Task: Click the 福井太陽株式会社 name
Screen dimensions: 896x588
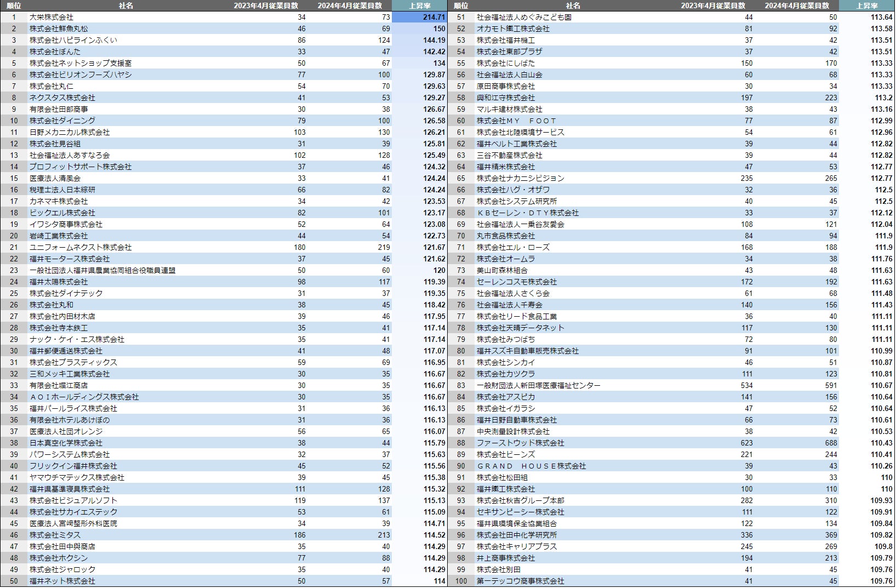Action: [59, 282]
